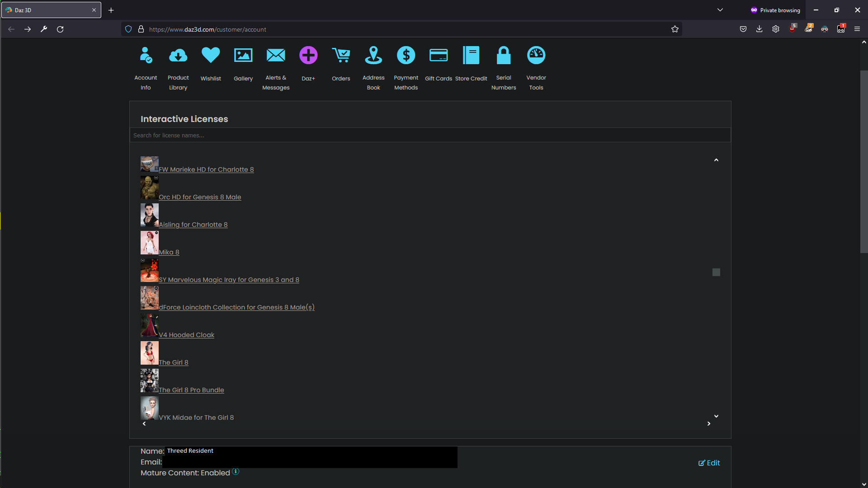Select the Daz 3D browser tab
The height and width of the screenshot is (488, 868).
coord(51,10)
